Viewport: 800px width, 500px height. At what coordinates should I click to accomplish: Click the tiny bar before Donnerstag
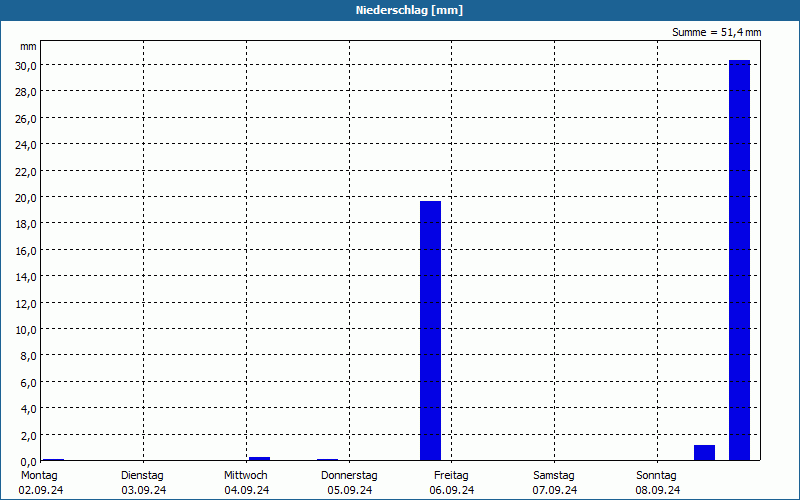[x=327, y=460]
